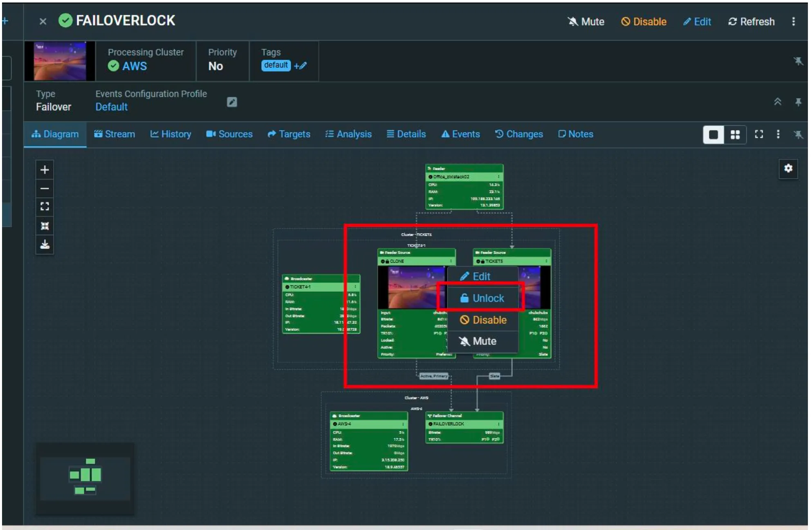Unpin the header row beside the Tags field
This screenshot has width=812, height=530.
(798, 61)
